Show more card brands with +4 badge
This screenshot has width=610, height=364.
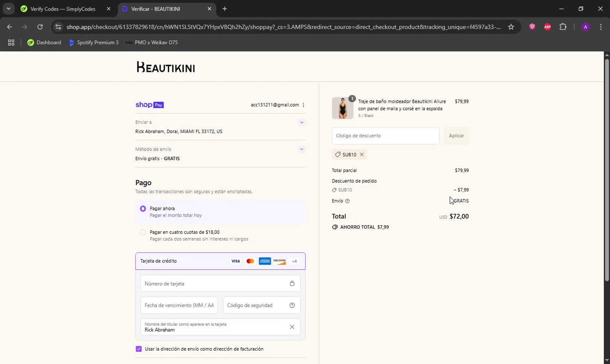point(294,261)
